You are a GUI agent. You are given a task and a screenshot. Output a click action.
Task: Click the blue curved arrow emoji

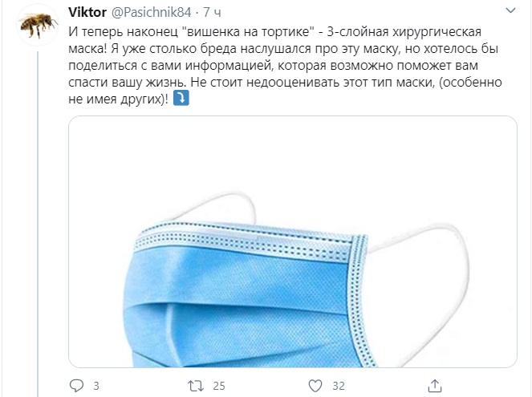(x=181, y=99)
